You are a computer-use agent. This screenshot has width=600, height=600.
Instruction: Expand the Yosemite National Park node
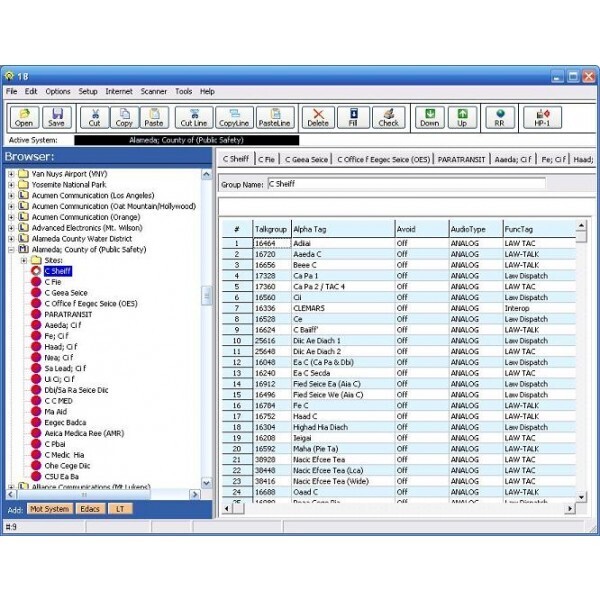[11, 186]
